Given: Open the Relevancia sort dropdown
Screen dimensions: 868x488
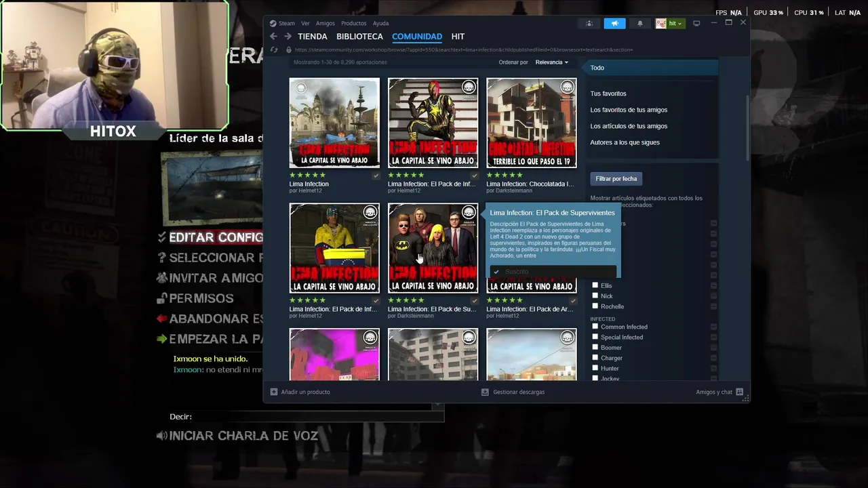Looking at the screenshot, I should point(551,62).
